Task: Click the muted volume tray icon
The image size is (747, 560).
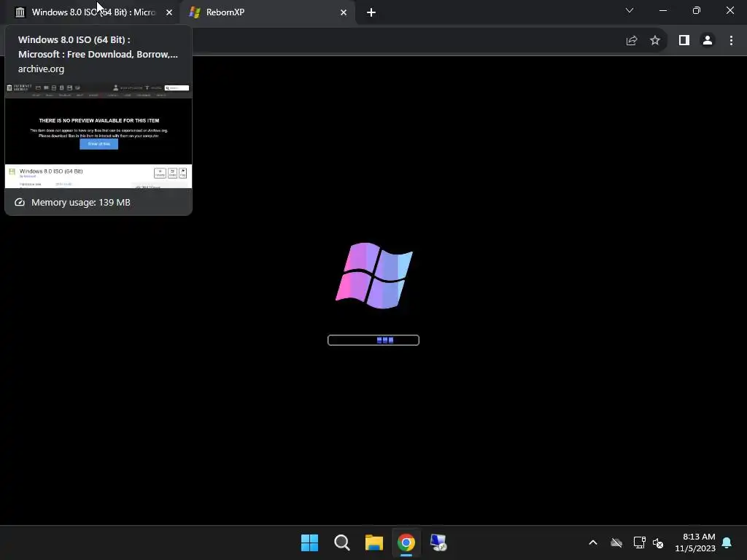Action: click(658, 542)
